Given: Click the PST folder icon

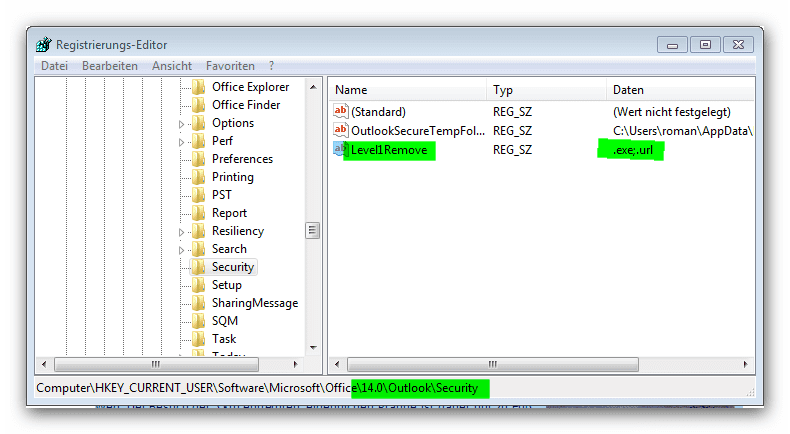Looking at the screenshot, I should click(199, 195).
